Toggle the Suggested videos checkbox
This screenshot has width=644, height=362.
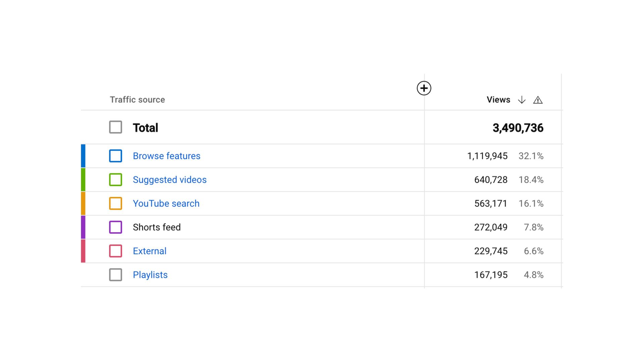click(x=115, y=180)
